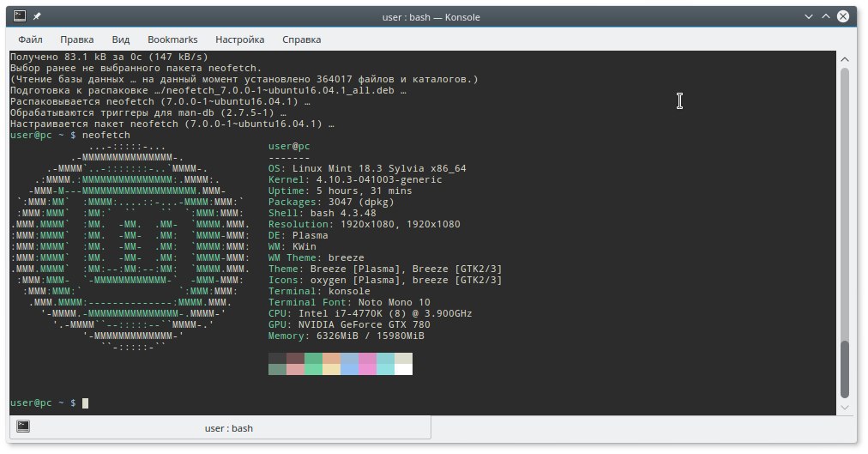The image size is (868, 454).
Task: Click the 'DE: Plasma' line
Action: click(298, 235)
